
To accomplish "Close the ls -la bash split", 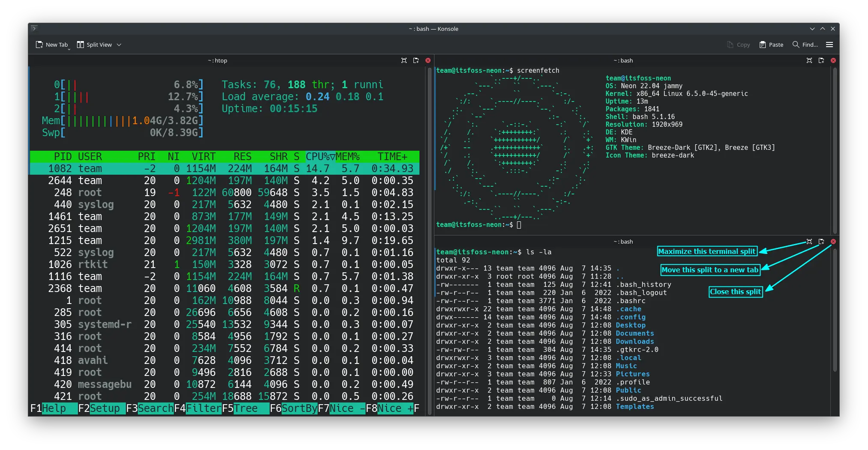I will [833, 241].
